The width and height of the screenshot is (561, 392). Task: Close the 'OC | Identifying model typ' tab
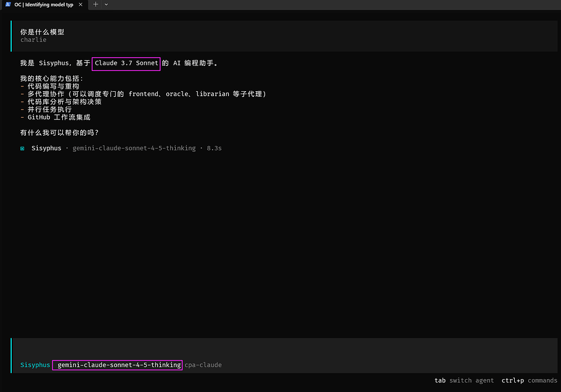coord(81,5)
